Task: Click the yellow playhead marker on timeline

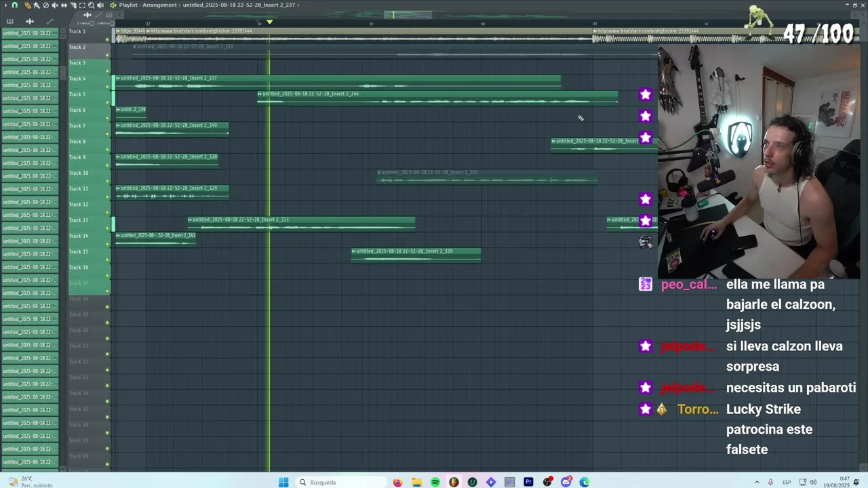Action: coord(269,22)
